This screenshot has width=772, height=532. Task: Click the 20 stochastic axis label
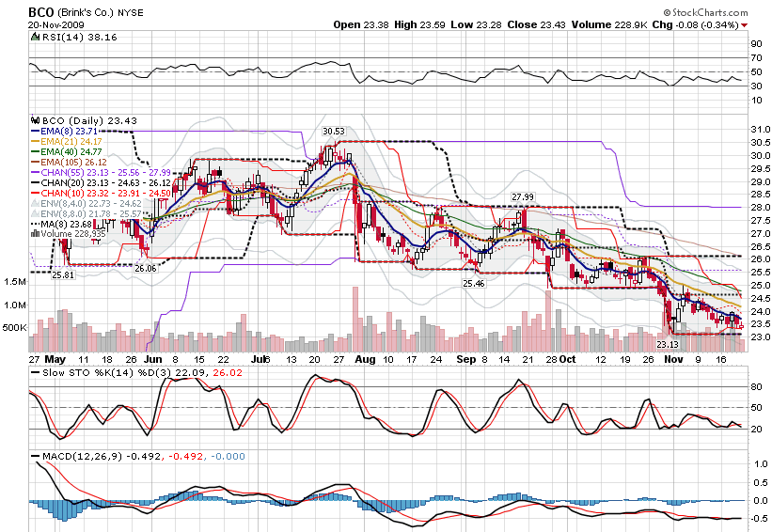[x=756, y=430]
